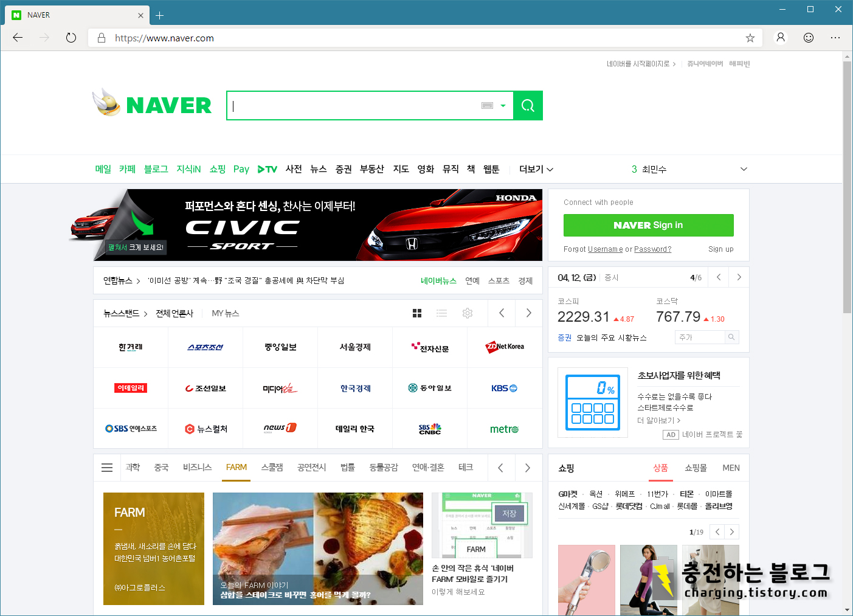This screenshot has width=853, height=616.
Task: Open the shower head product thumbnail
Action: 587,580
